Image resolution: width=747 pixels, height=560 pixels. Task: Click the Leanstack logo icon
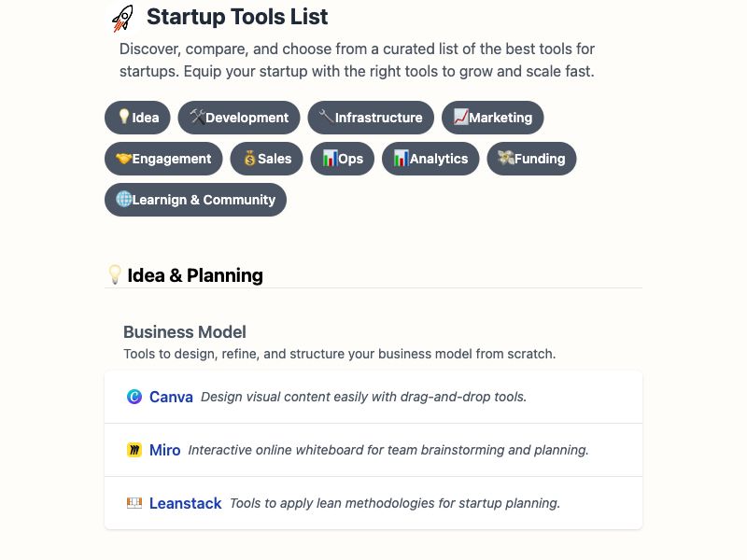(134, 503)
